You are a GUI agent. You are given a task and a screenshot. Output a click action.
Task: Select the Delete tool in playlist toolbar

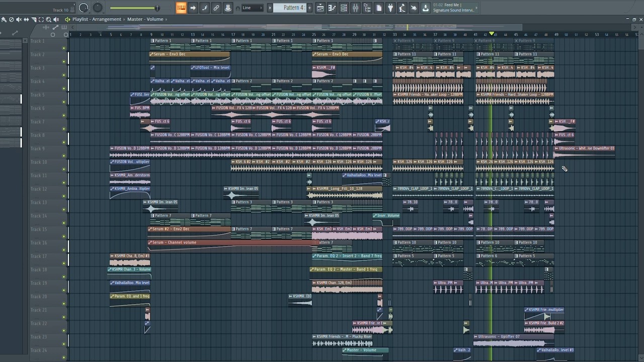pyautogui.click(x=12, y=19)
